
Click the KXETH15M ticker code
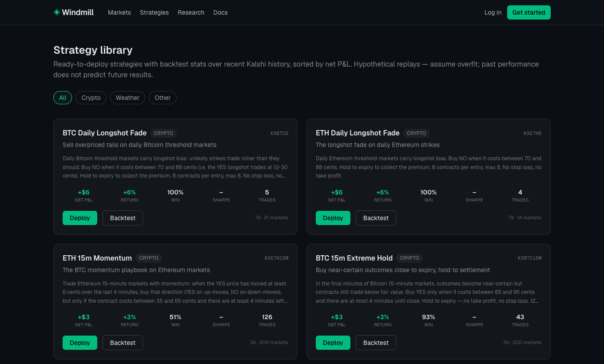(276, 258)
